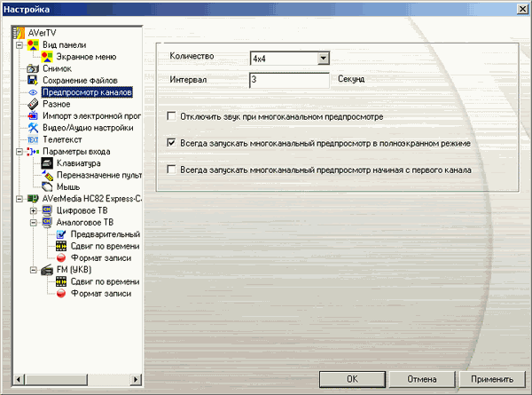Click the mouse icon next to Мышь
The width and height of the screenshot is (532, 395).
(48, 187)
